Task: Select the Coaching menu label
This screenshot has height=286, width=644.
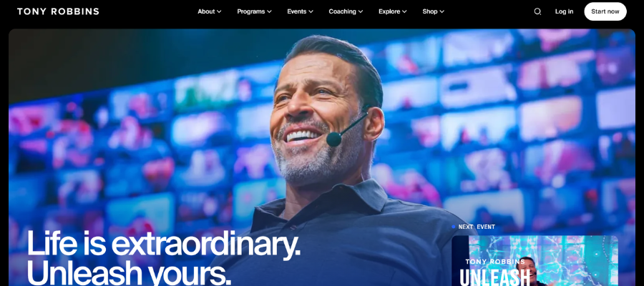Action: 342,11
